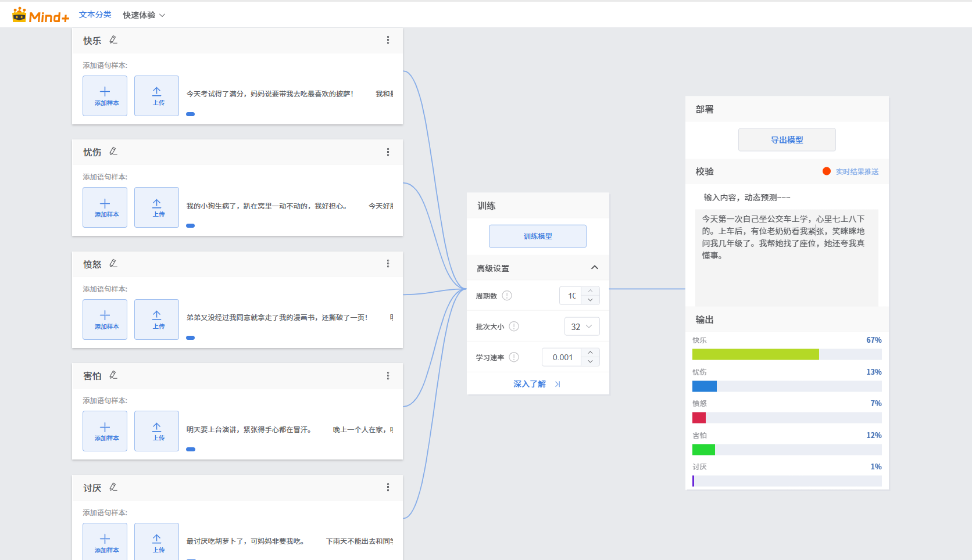Collapse the 高级设置 section

594,268
